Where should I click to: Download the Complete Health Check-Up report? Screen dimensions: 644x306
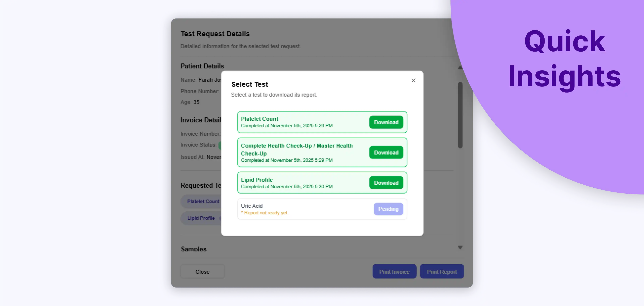point(386,152)
